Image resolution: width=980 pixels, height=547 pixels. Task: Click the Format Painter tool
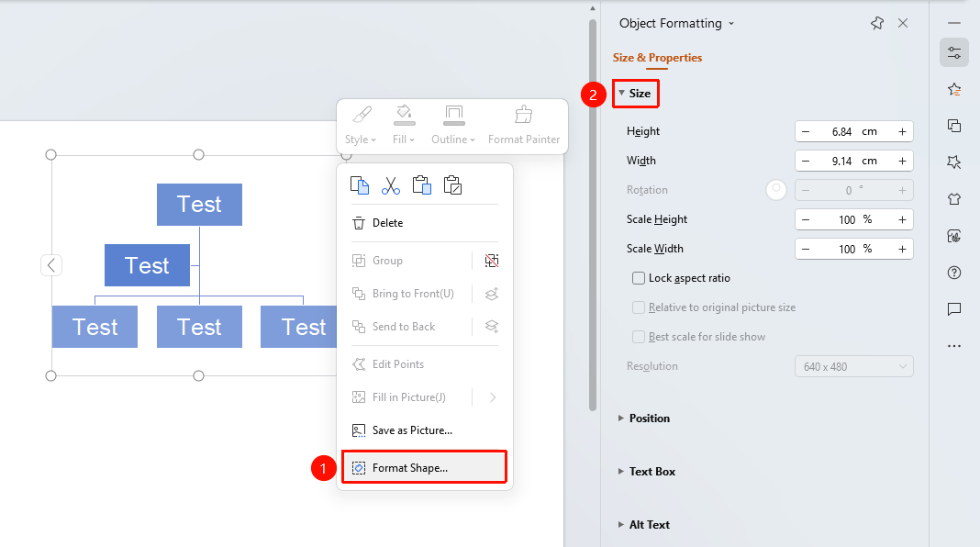tap(524, 125)
